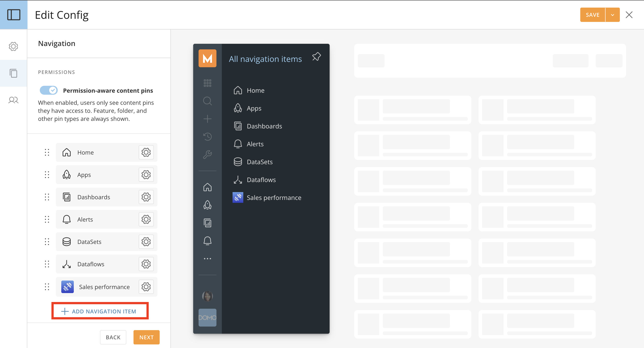Open settings gear for Apps item

(x=146, y=175)
